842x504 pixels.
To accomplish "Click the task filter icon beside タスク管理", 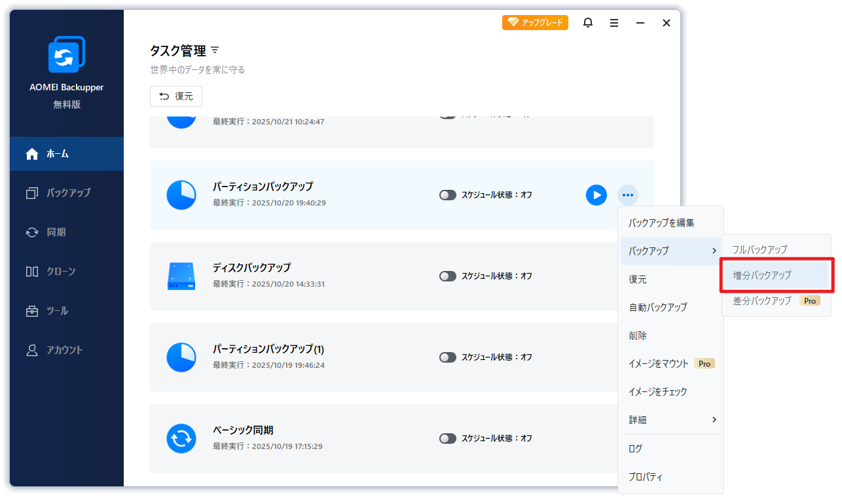I will (x=215, y=50).
